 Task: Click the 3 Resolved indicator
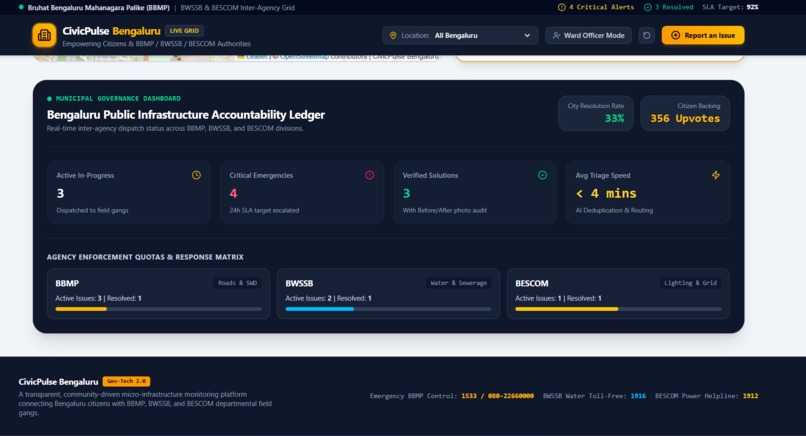(668, 7)
